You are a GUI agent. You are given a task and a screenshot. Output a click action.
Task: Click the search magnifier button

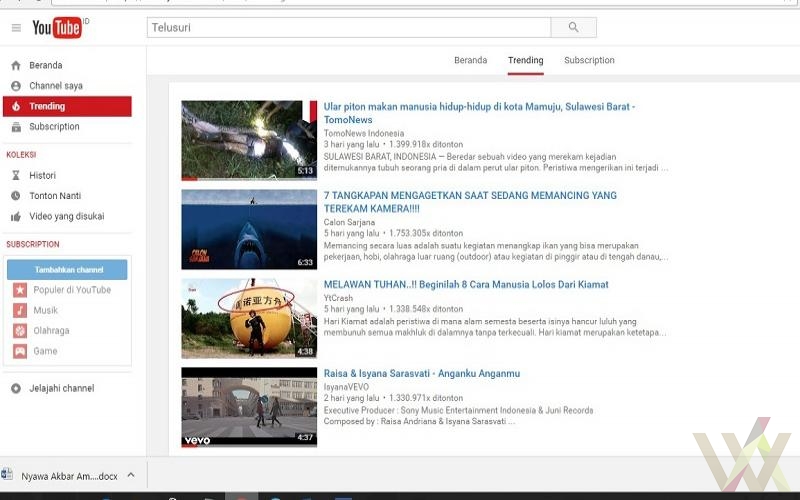tap(573, 28)
